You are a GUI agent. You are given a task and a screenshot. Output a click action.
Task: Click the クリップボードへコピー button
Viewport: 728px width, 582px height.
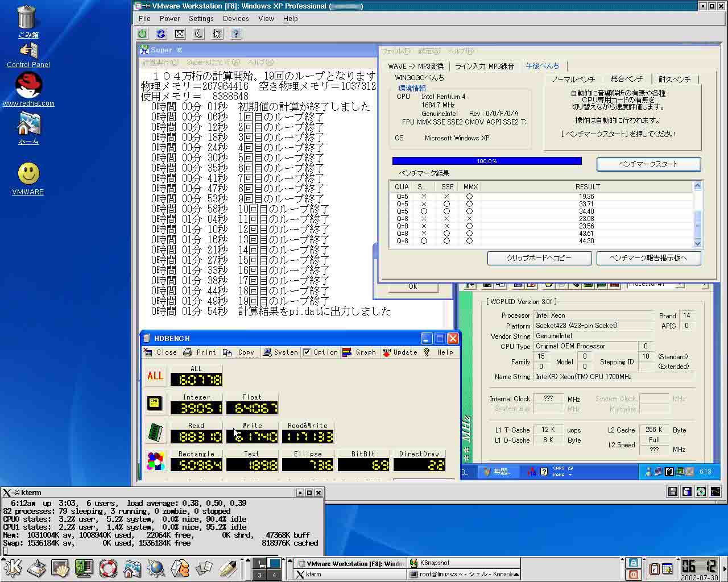point(539,258)
